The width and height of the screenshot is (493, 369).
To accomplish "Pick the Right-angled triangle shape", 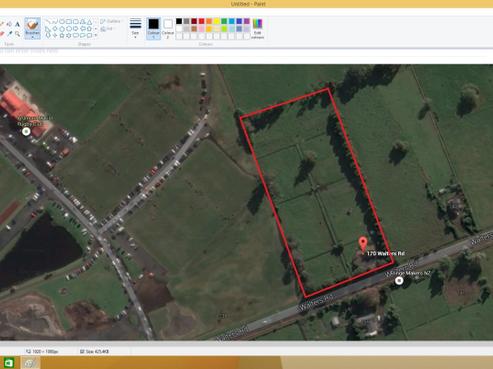I will coord(48,29).
